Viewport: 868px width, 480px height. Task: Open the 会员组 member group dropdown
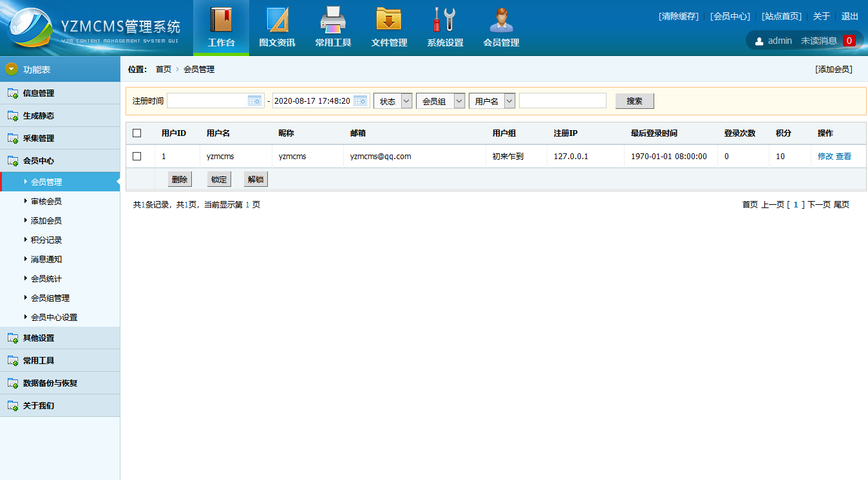click(x=440, y=101)
